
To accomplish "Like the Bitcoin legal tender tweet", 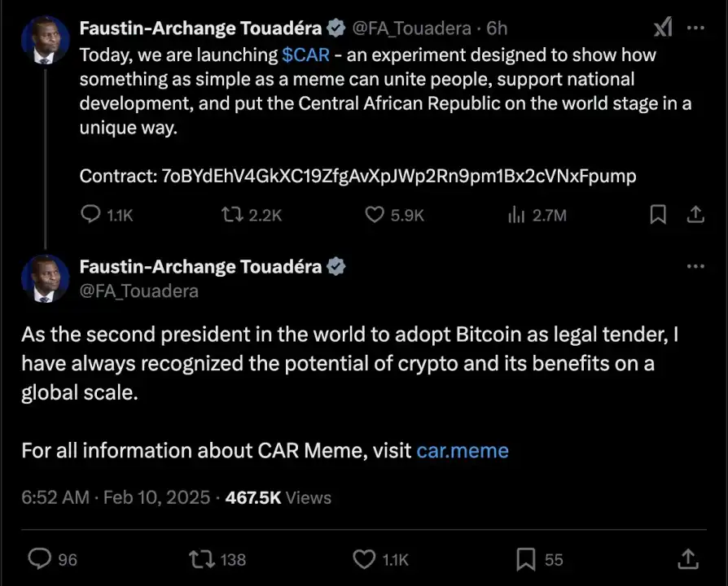I will coord(364,559).
